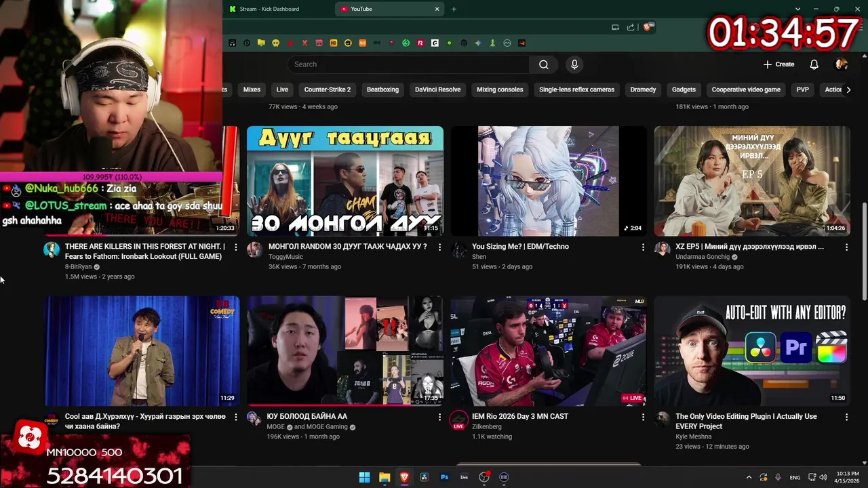
Task: Open YouTube notifications bell
Action: pyautogui.click(x=814, y=64)
